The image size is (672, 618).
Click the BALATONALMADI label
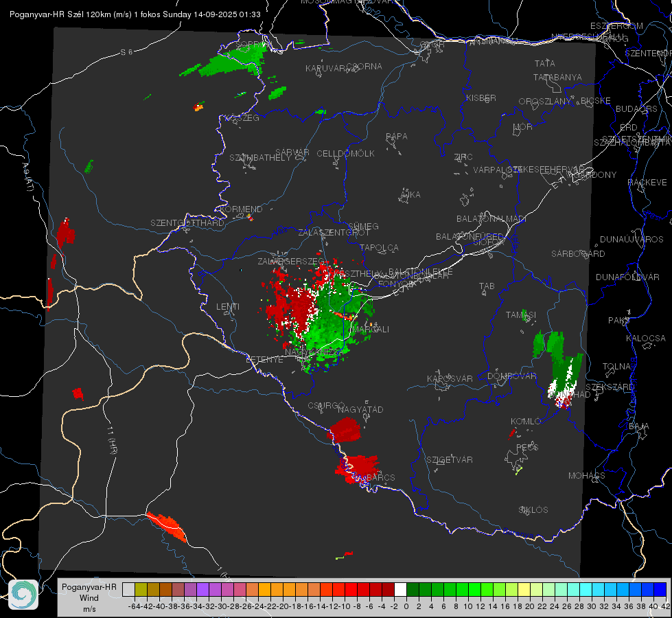(x=491, y=219)
